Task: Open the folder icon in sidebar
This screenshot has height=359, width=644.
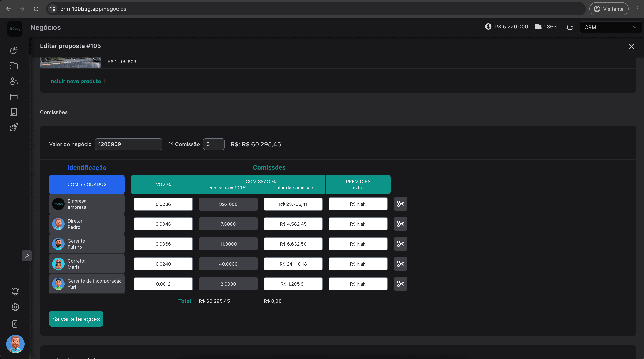Action: click(14, 66)
